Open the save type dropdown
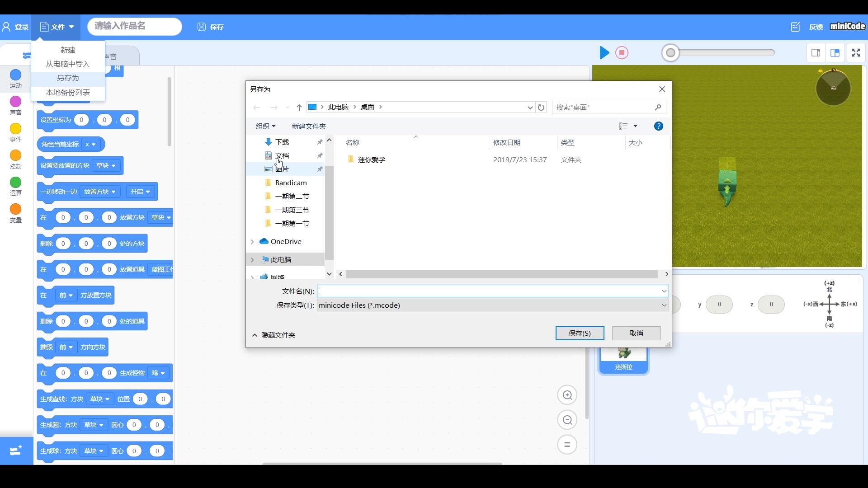Screen dimensions: 868x488 coord(664,305)
